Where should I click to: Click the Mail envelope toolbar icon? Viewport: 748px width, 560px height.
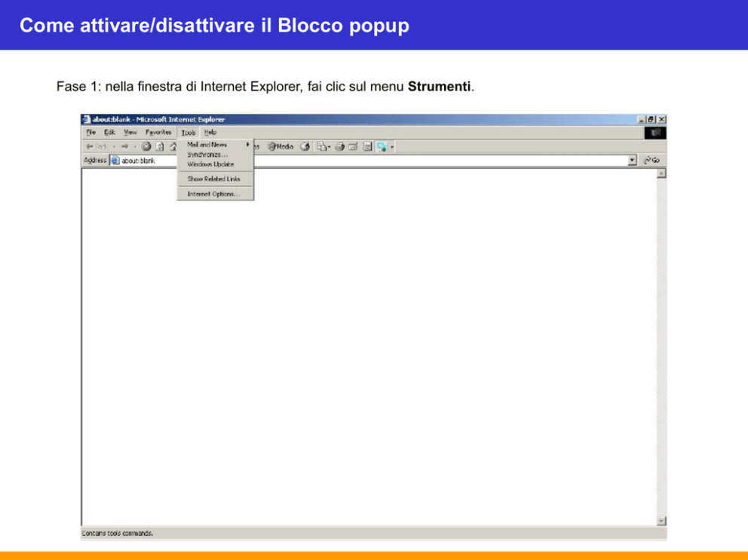(x=322, y=147)
